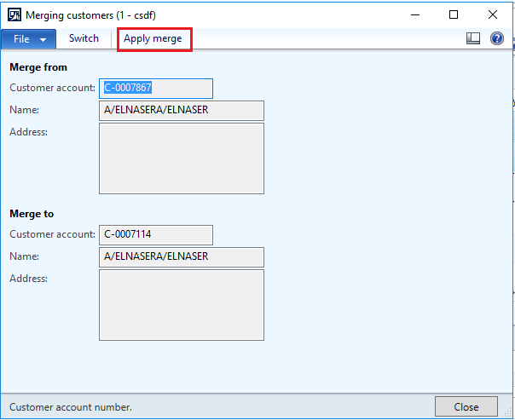Click the Switch toolbar button
Screen dimensions: 515x420
[x=84, y=38]
